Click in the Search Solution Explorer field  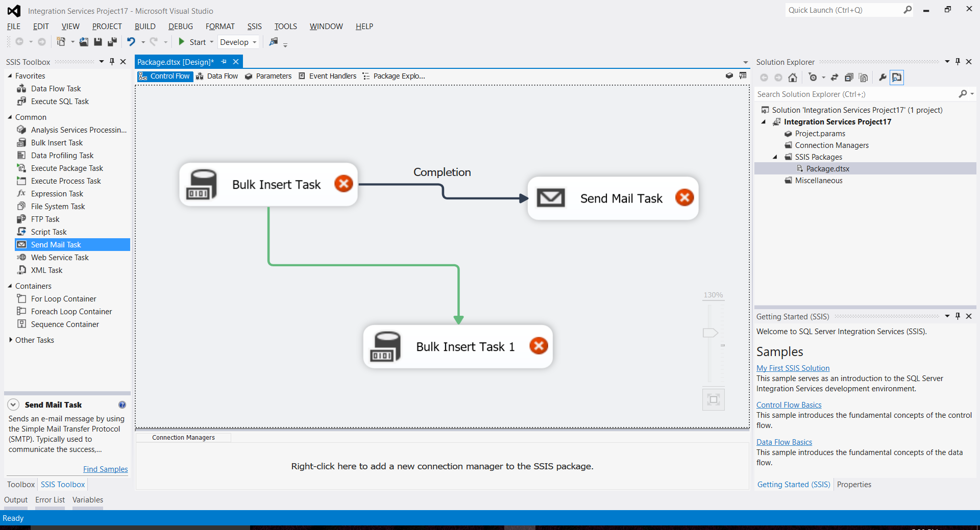[856, 94]
